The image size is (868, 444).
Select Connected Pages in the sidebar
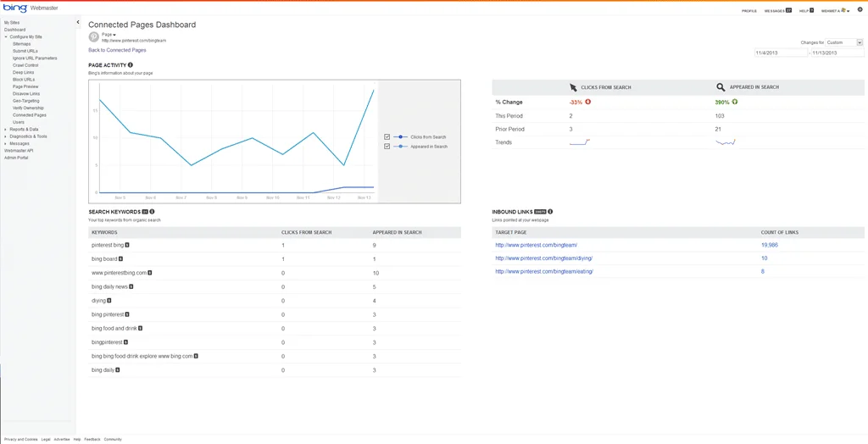pos(30,115)
